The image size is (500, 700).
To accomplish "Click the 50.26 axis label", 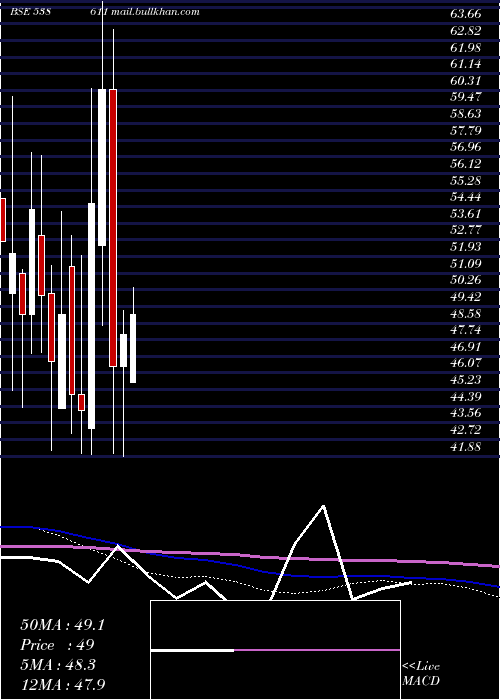I will click(466, 280).
